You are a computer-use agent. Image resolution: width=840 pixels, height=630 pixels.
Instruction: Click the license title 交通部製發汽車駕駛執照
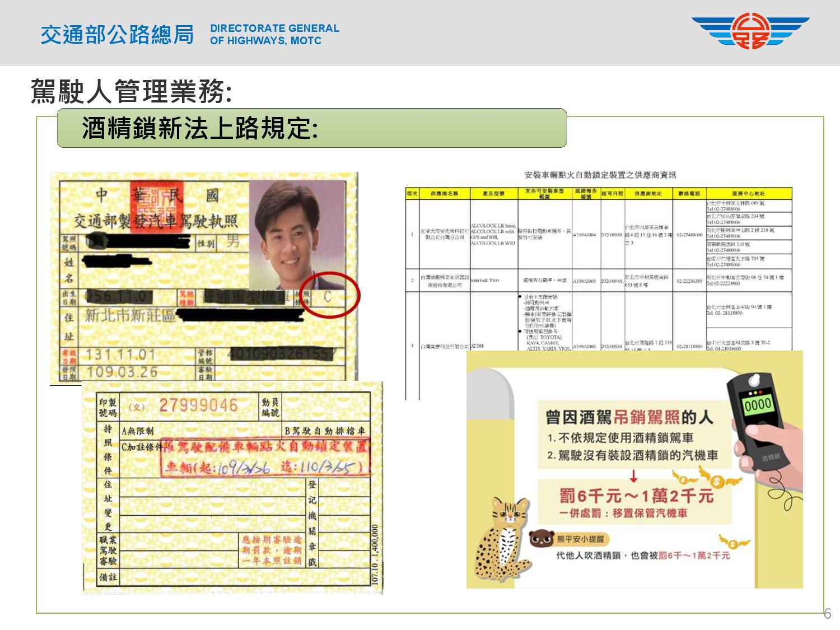coord(156,222)
